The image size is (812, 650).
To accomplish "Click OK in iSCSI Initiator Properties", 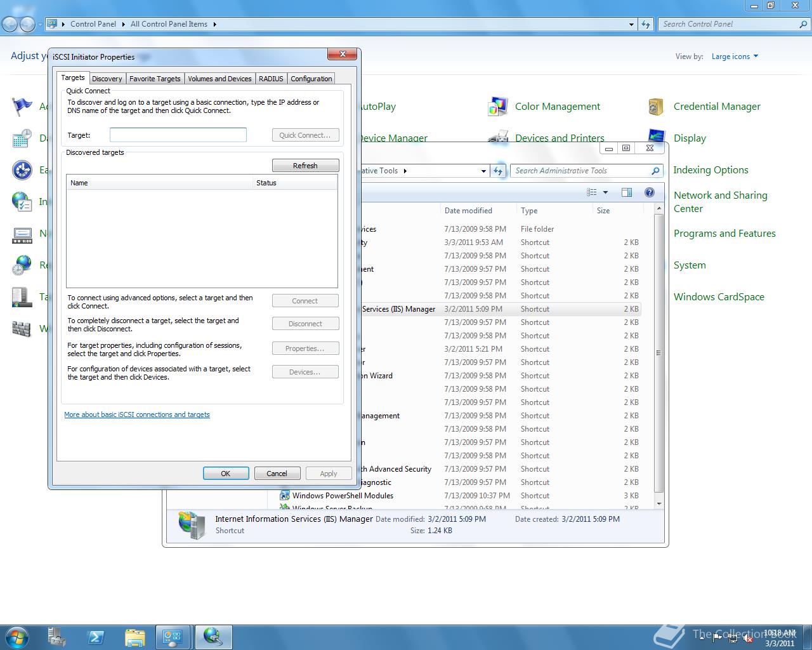I will pyautogui.click(x=226, y=474).
